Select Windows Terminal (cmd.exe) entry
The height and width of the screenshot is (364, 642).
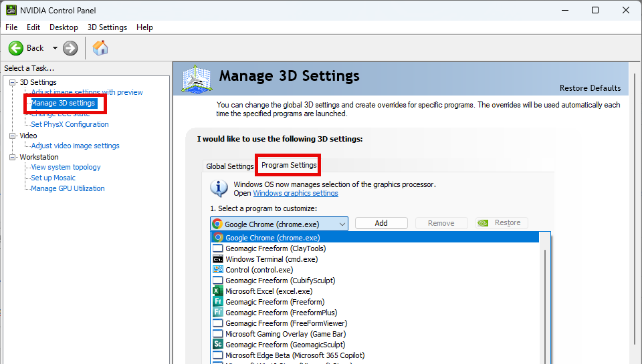375,259
